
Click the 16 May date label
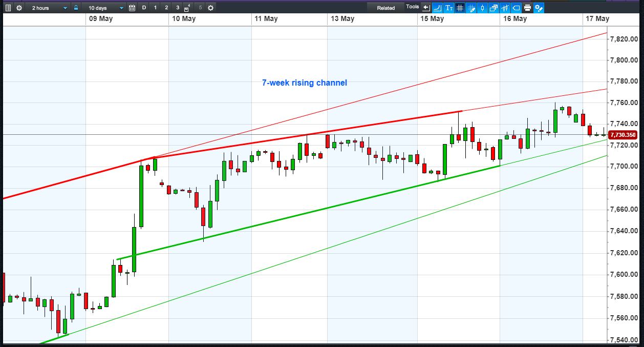(514, 18)
